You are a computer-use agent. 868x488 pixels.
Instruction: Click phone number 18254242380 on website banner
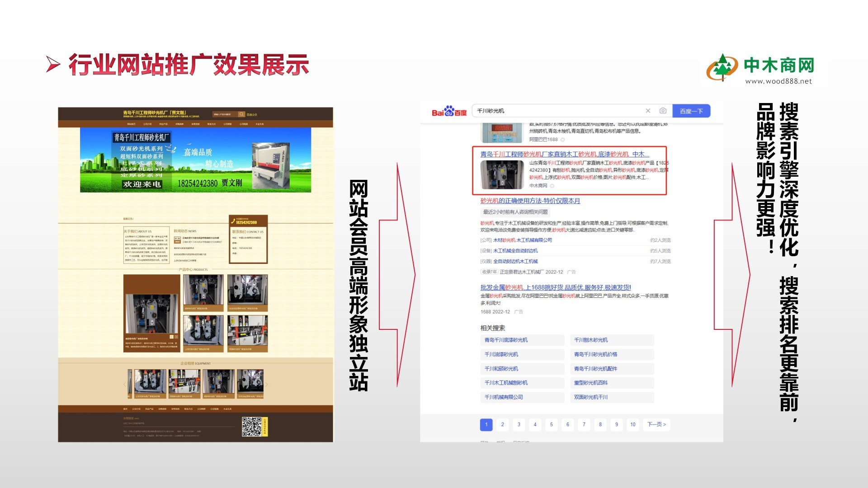pyautogui.click(x=198, y=183)
